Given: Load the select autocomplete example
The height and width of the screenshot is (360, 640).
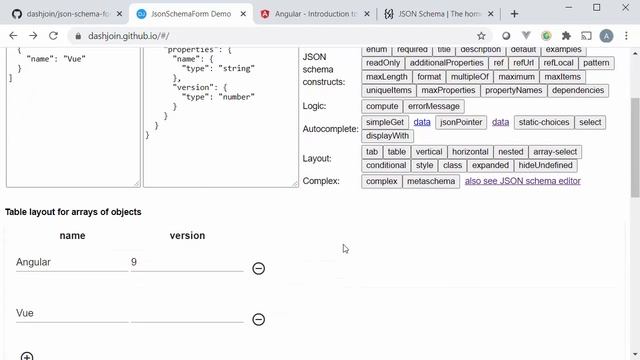Looking at the screenshot, I should (x=590, y=122).
